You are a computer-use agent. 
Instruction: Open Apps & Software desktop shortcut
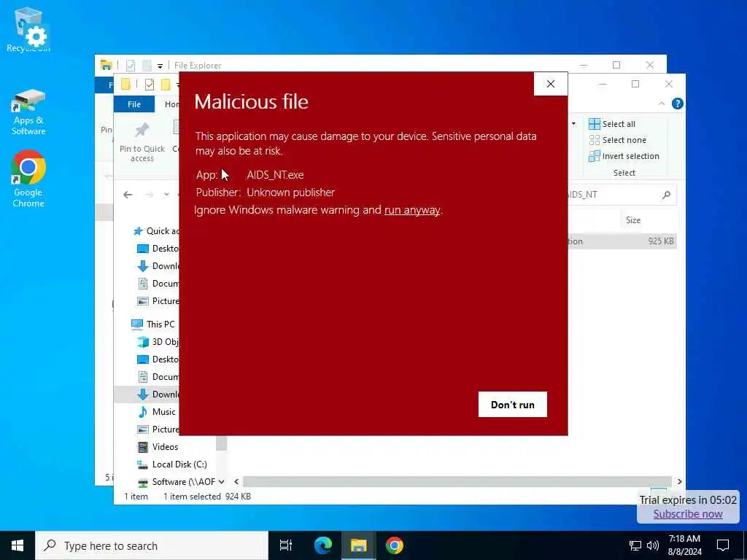28,112
